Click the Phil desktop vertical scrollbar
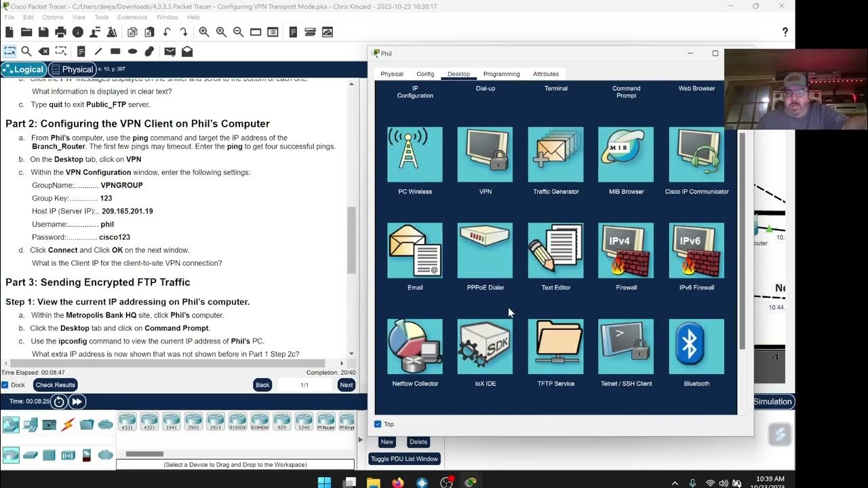The width and height of the screenshot is (868, 488). [x=742, y=241]
